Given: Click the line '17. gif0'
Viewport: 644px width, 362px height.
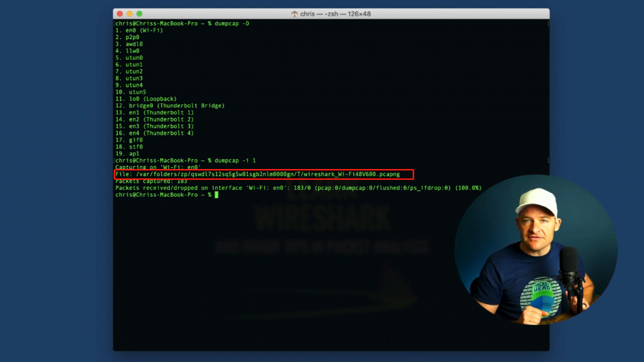Looking at the screenshot, I should (x=129, y=140).
